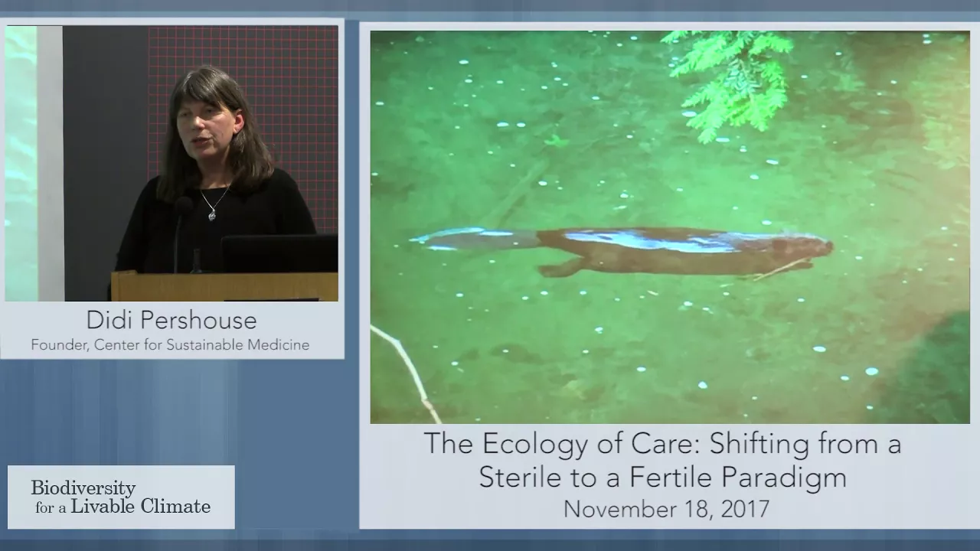Click the Biodiversity for a Livable Climate logo
Screen dimensions: 980x551
pyautogui.click(x=121, y=497)
